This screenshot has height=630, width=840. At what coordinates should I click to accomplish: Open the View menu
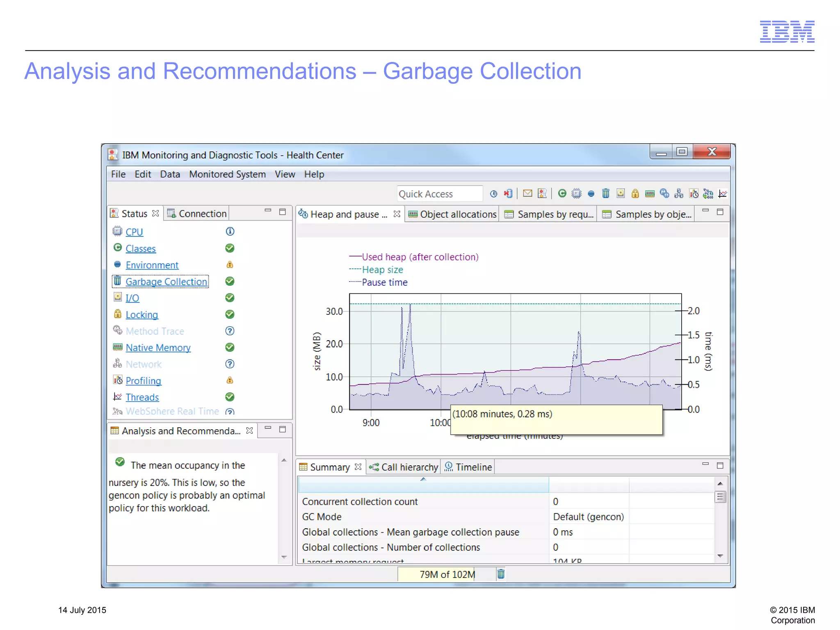tap(285, 174)
